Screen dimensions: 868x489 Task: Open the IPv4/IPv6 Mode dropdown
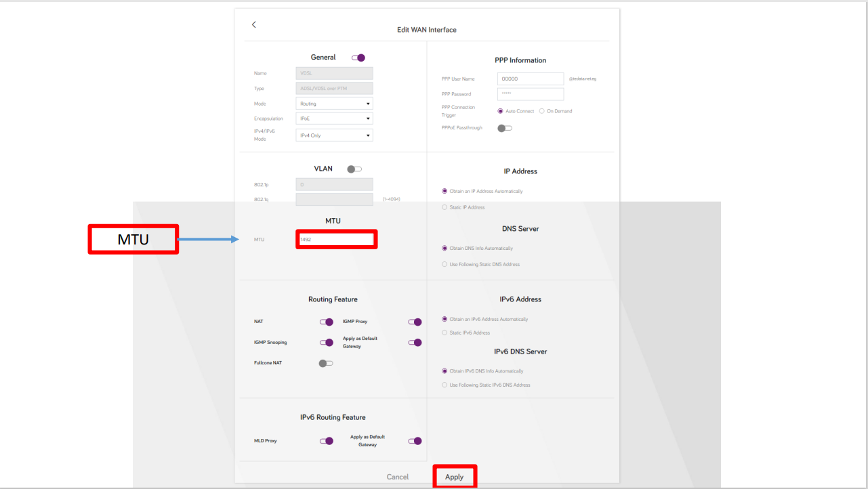click(335, 135)
